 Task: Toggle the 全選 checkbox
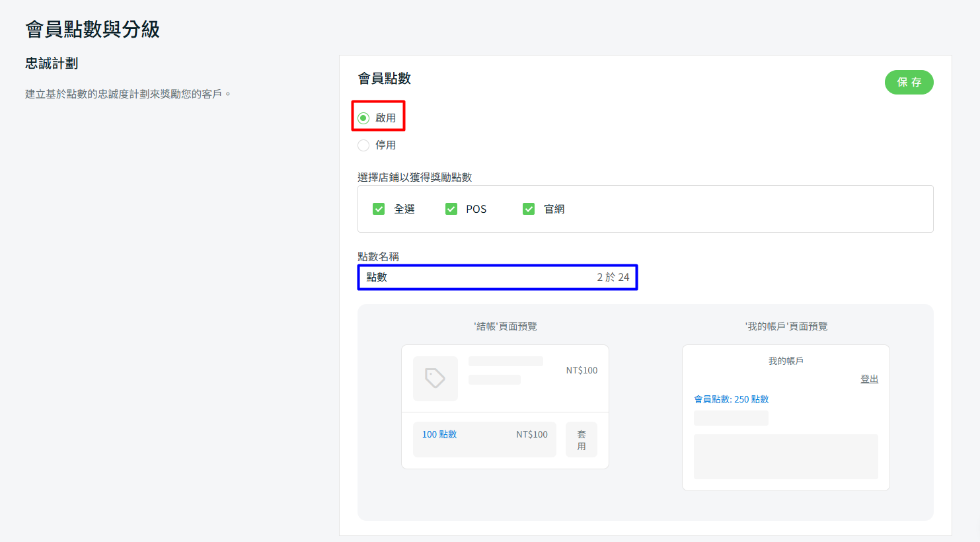coord(379,209)
